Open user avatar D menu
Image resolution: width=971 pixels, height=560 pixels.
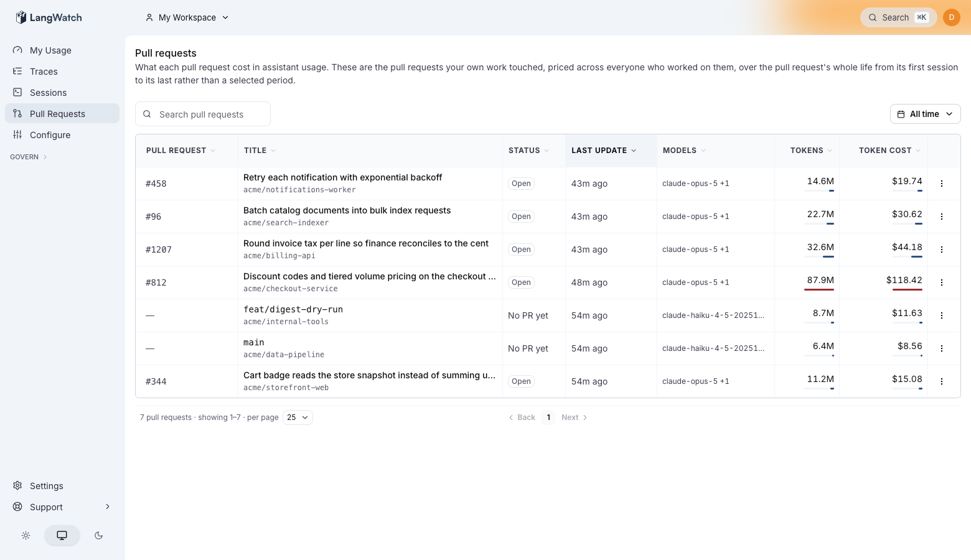click(x=952, y=17)
